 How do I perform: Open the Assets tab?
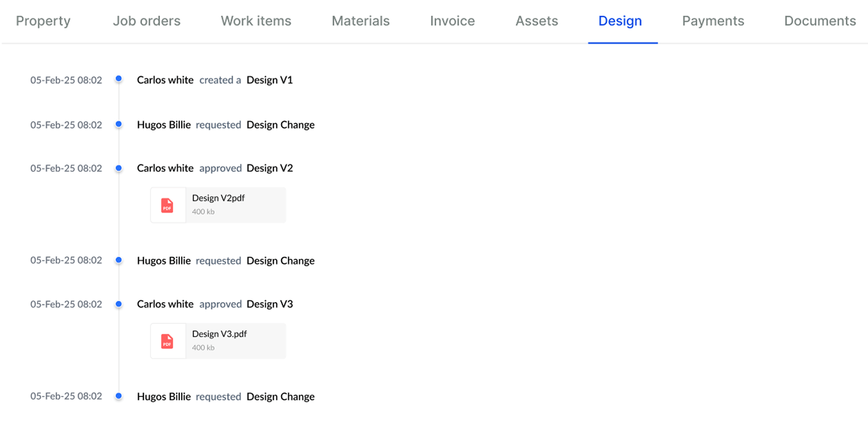(536, 20)
